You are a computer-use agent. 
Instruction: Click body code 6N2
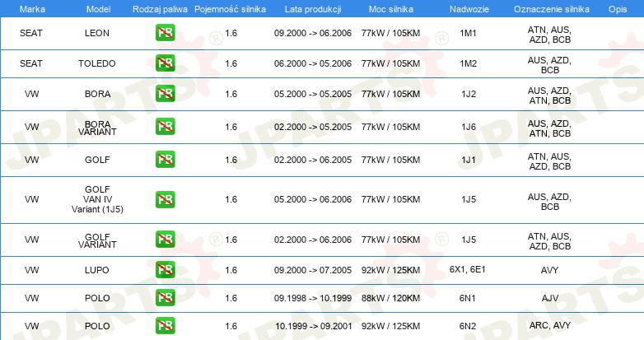[468, 326]
